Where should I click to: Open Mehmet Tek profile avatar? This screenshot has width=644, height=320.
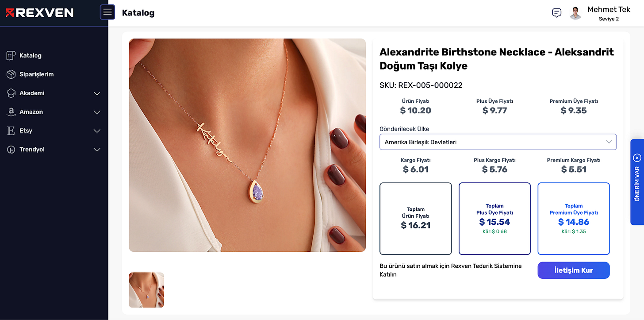point(575,13)
